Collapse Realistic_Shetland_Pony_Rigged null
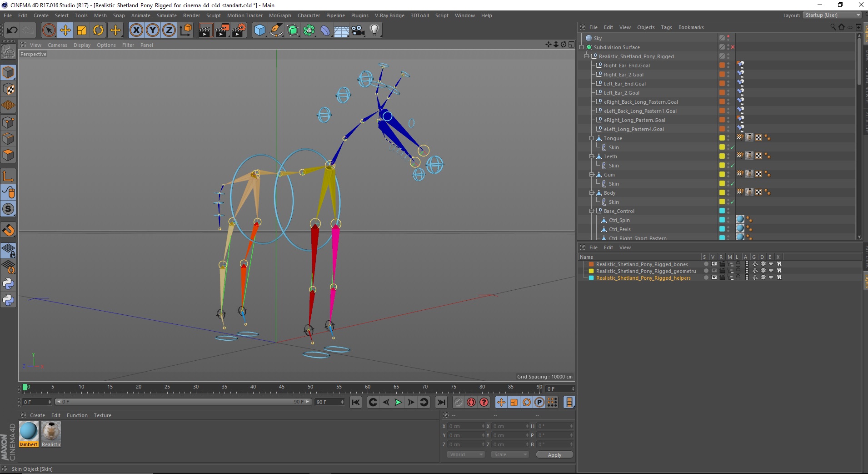This screenshot has width=868, height=474. 587,56
